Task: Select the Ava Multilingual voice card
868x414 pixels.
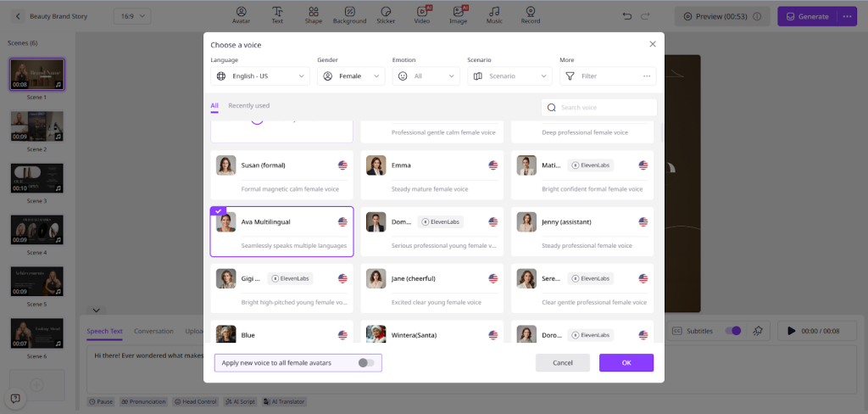Action: [x=281, y=231]
